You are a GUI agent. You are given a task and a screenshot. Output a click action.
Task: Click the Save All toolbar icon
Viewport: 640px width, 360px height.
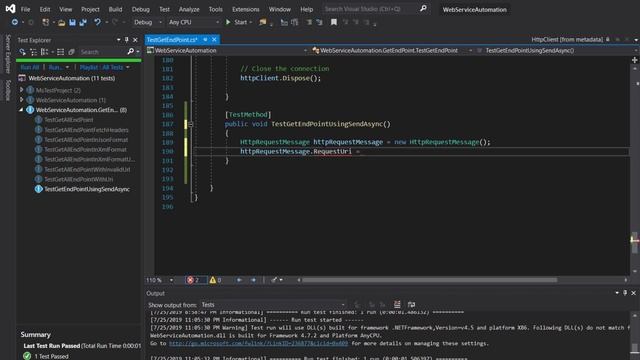pyautogui.click(x=83, y=22)
